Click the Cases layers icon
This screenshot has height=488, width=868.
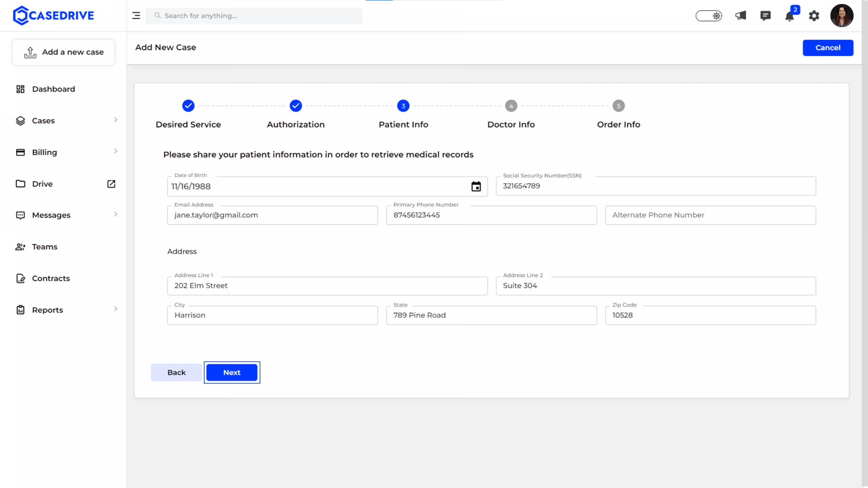tap(20, 120)
